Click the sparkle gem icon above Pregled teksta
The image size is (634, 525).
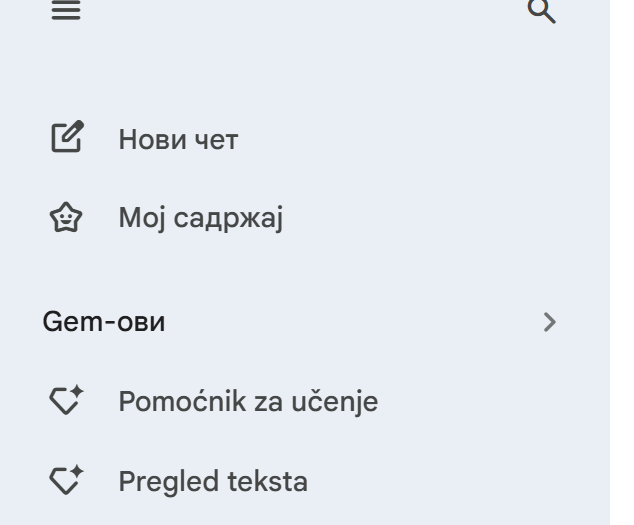click(66, 402)
